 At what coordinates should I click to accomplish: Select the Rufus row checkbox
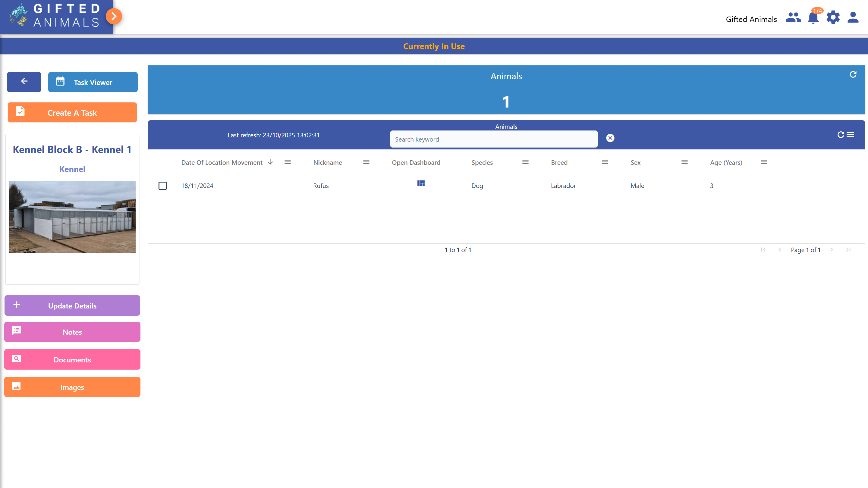(x=162, y=186)
